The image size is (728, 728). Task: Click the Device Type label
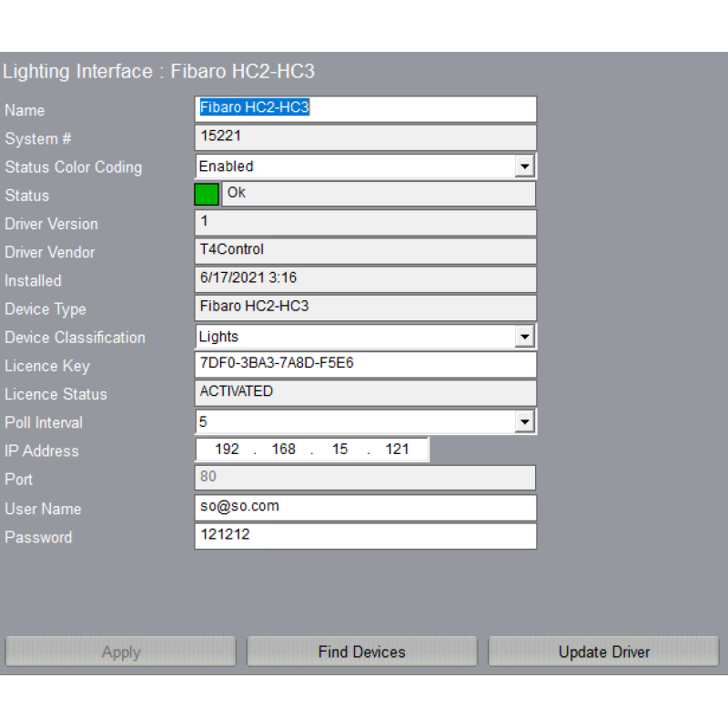point(45,309)
